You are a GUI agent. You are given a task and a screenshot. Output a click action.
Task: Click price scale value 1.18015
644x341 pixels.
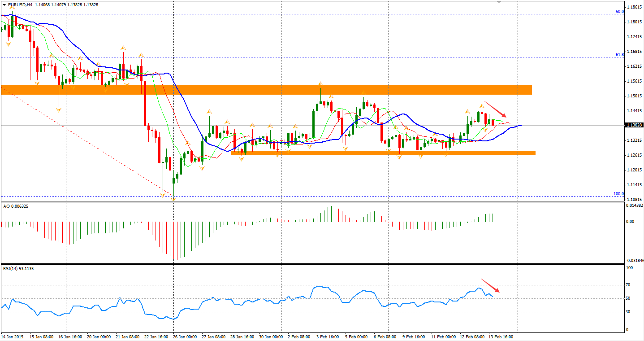(x=635, y=22)
